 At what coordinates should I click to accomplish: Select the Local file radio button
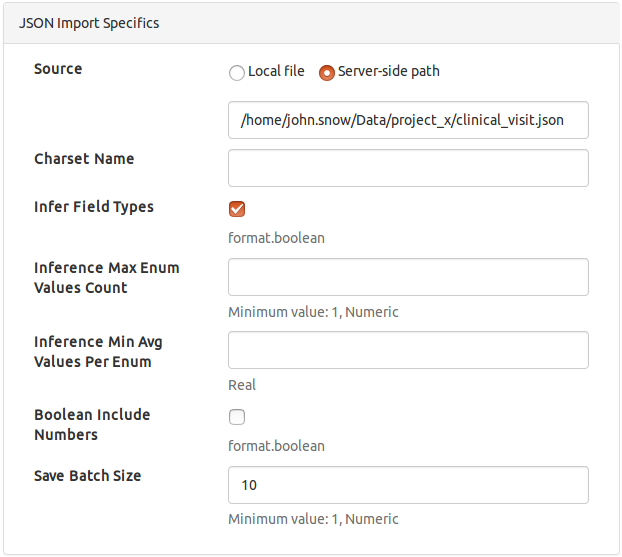click(237, 72)
